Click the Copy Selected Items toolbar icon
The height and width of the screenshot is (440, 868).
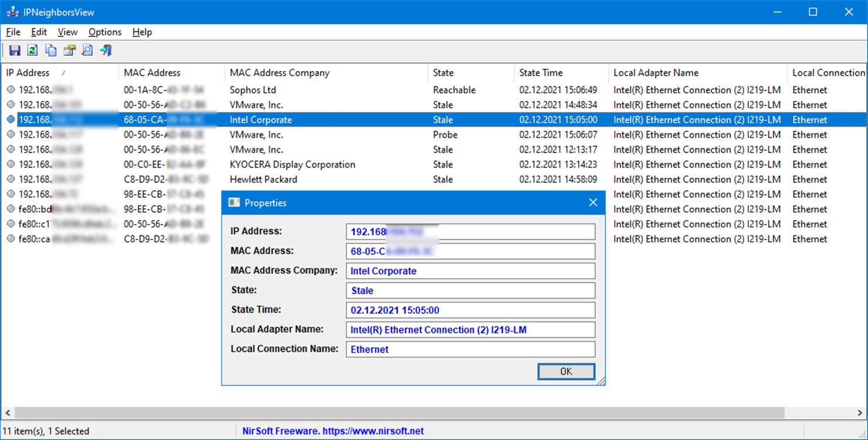[x=51, y=50]
